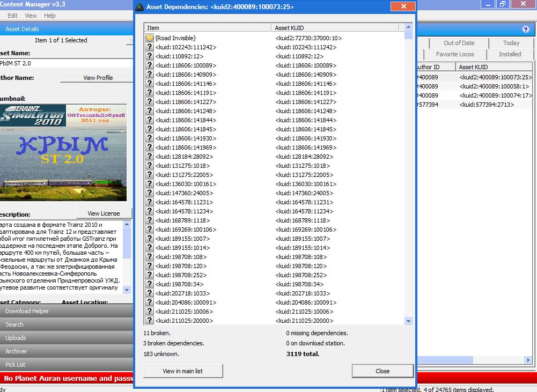
Task: Sort by Asset KUID column in dialog
Action: [335, 28]
